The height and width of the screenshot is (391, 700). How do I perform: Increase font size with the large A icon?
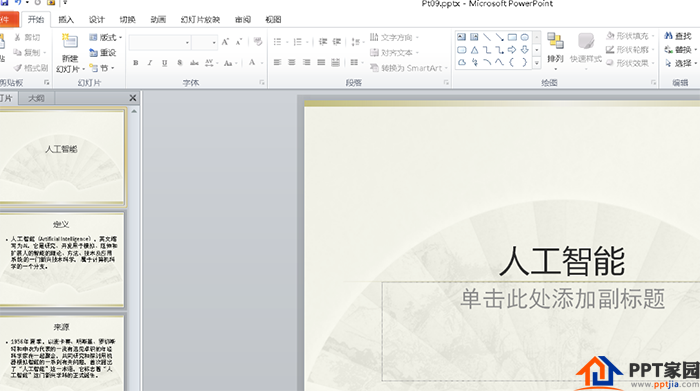225,42
